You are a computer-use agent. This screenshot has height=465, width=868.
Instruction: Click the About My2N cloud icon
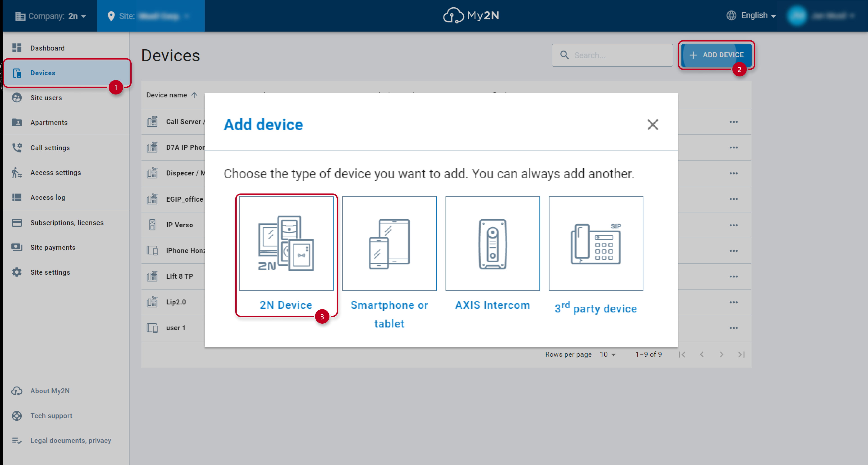click(16, 391)
